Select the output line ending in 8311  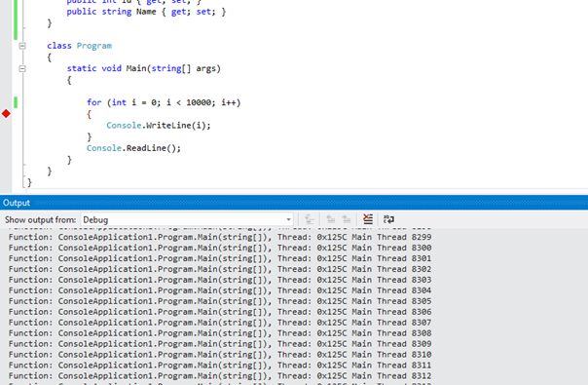(220, 366)
